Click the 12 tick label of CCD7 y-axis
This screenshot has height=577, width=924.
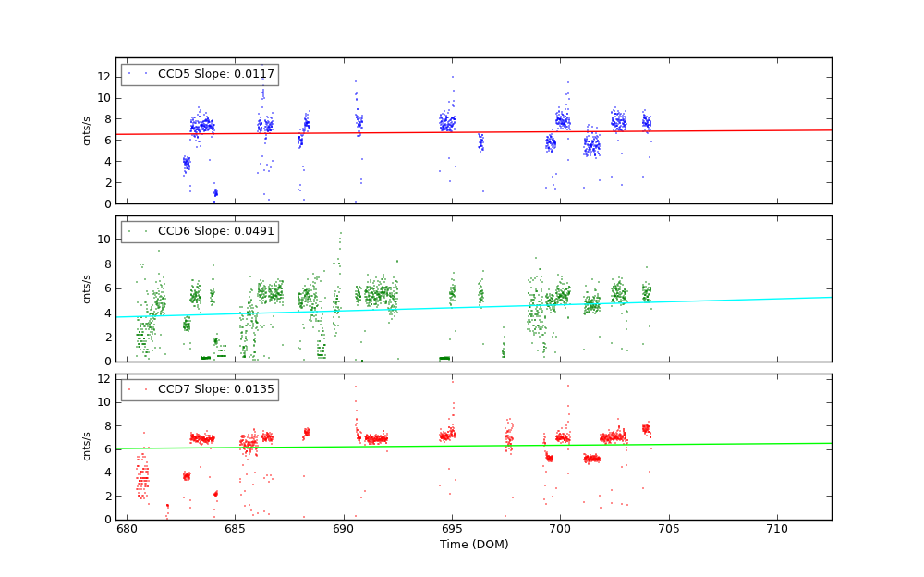[x=103, y=379]
